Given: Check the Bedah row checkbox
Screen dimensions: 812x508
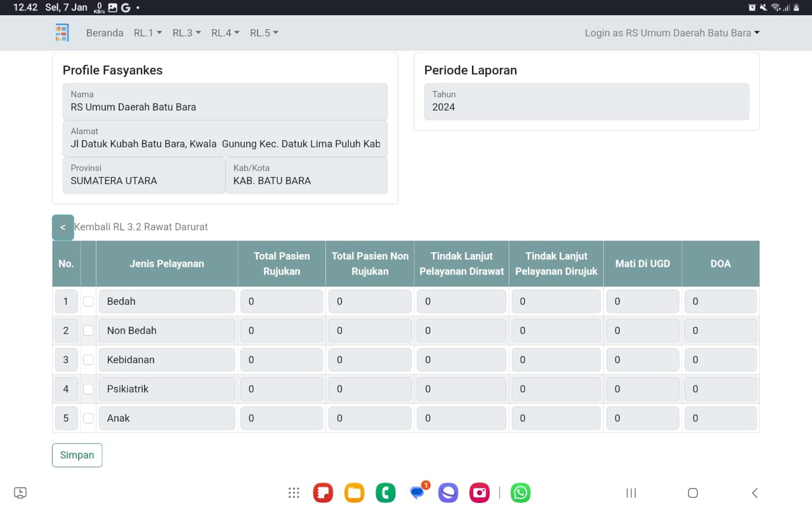Looking at the screenshot, I should pos(88,301).
